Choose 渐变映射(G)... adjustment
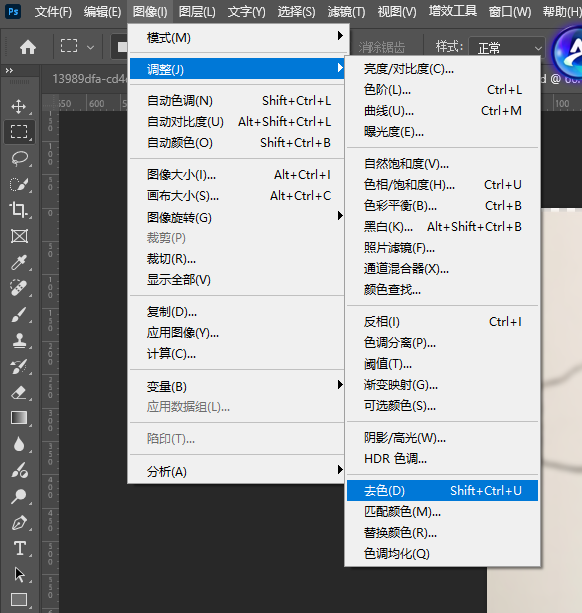Image resolution: width=582 pixels, height=613 pixels. click(x=442, y=385)
